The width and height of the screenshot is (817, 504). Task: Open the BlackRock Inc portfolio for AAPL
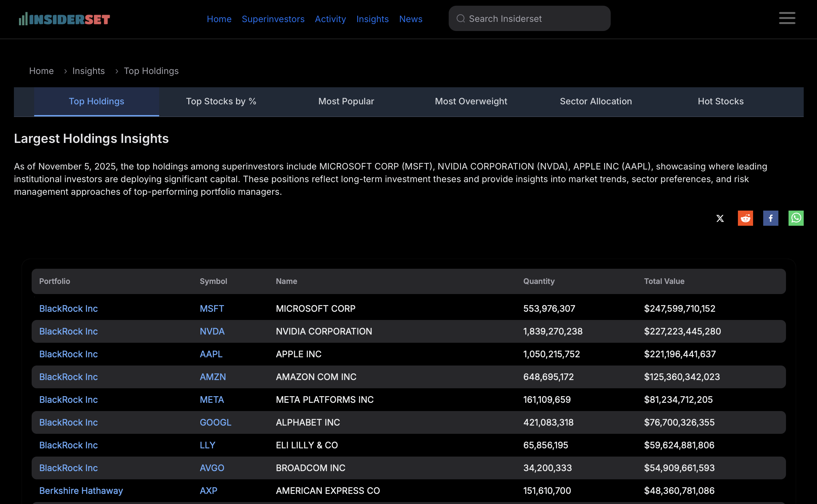pyautogui.click(x=68, y=354)
